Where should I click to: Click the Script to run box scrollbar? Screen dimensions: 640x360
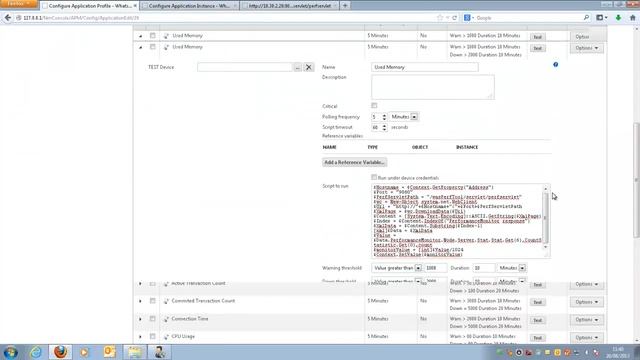(546, 218)
